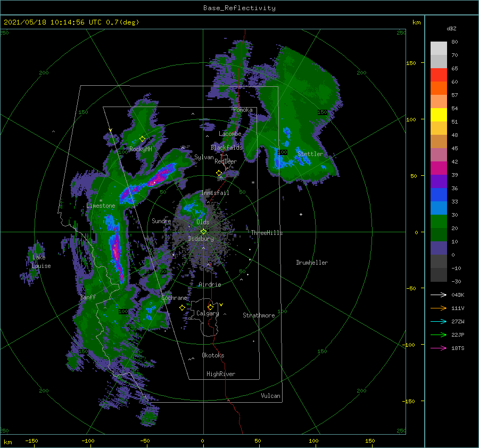Viewport: 479px width, 448px height.
Task: Click the RockyMH label
Action: 141,149
